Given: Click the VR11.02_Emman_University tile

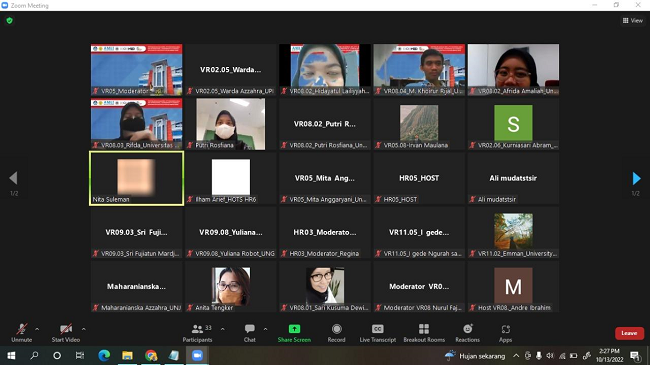Looking at the screenshot, I should click(513, 232).
